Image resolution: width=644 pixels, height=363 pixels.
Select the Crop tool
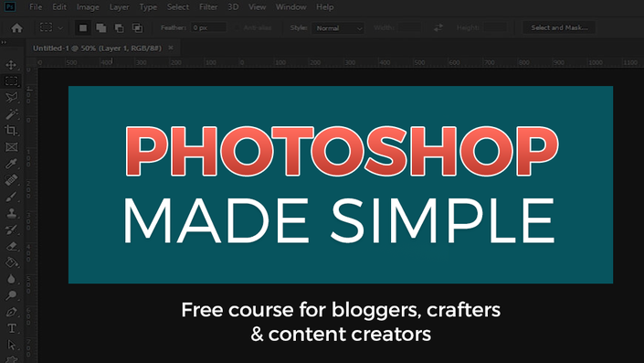pos(11,131)
